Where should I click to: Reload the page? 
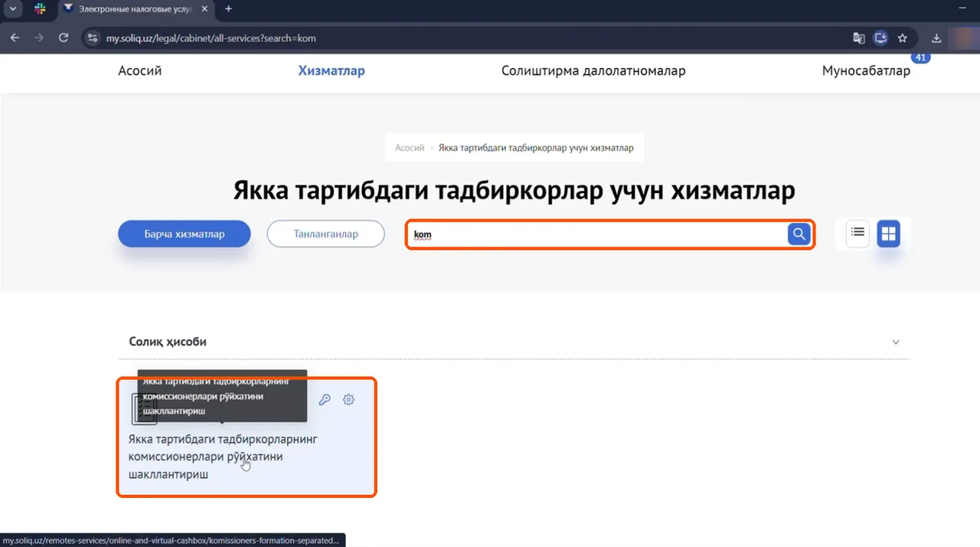click(64, 38)
